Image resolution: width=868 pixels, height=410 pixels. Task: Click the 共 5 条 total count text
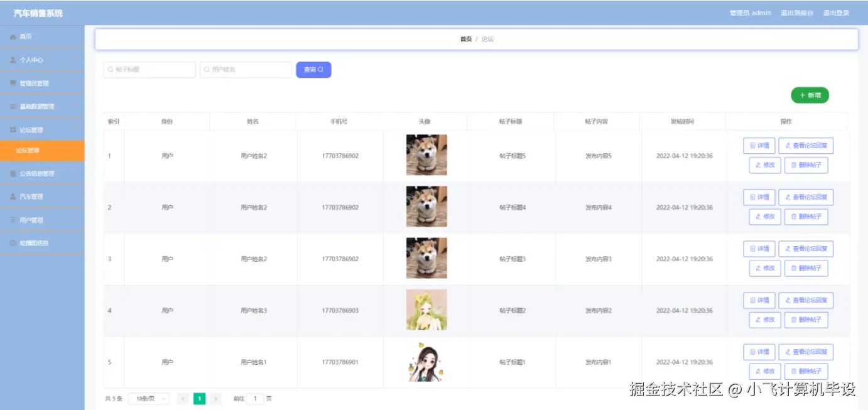[x=114, y=399]
